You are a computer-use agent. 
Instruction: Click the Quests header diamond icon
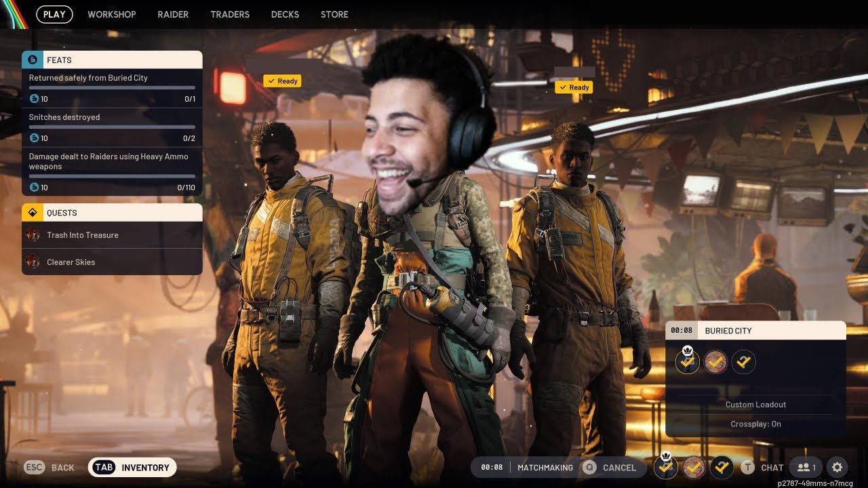[x=33, y=213]
